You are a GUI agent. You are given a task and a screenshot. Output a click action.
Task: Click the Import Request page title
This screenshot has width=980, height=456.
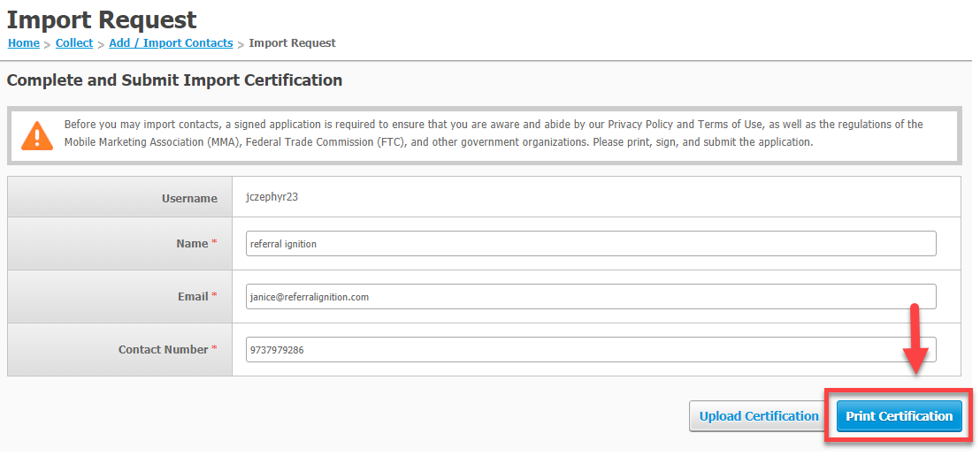tap(102, 20)
